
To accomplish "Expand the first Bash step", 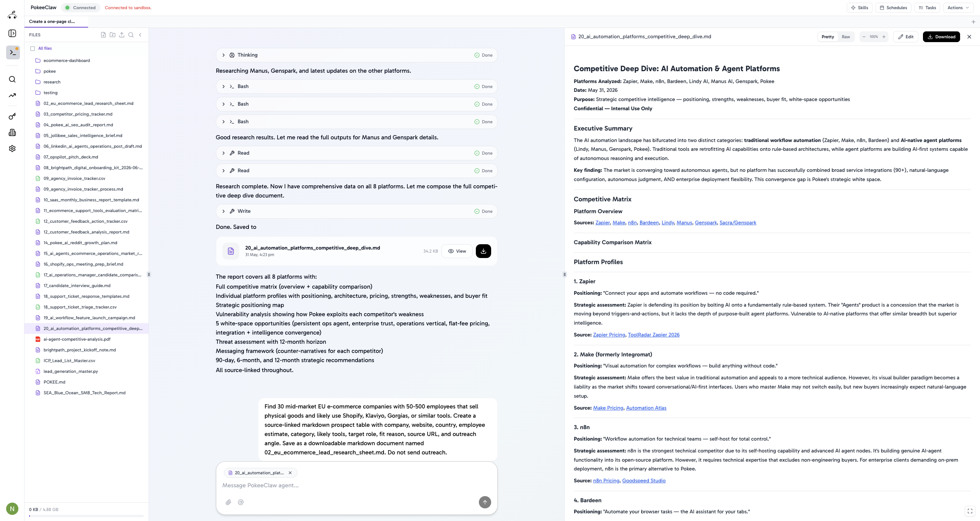I will click(357, 87).
